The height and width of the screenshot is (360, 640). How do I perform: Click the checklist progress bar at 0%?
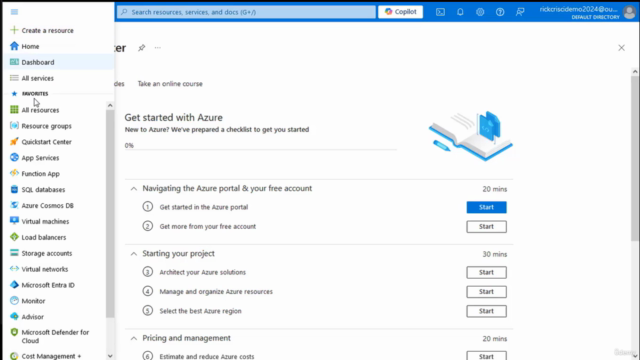261,149
